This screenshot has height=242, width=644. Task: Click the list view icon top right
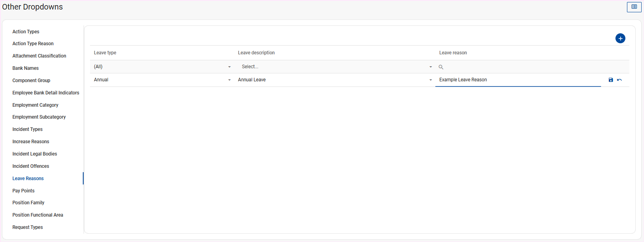[x=634, y=7]
